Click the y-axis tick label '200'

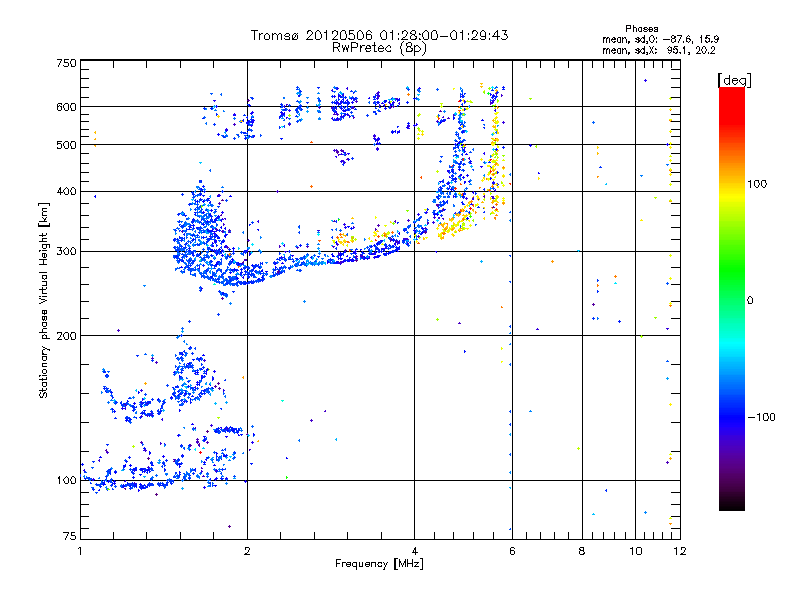pyautogui.click(x=66, y=336)
